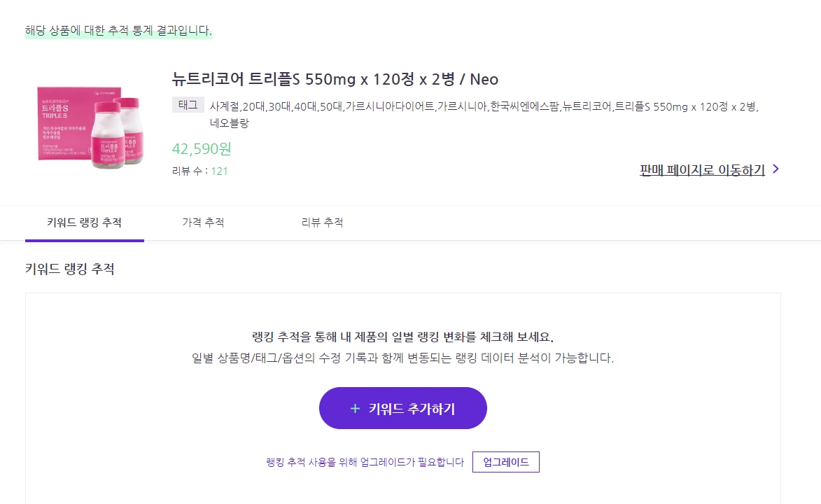Click the 태그 badge label

tap(188, 104)
